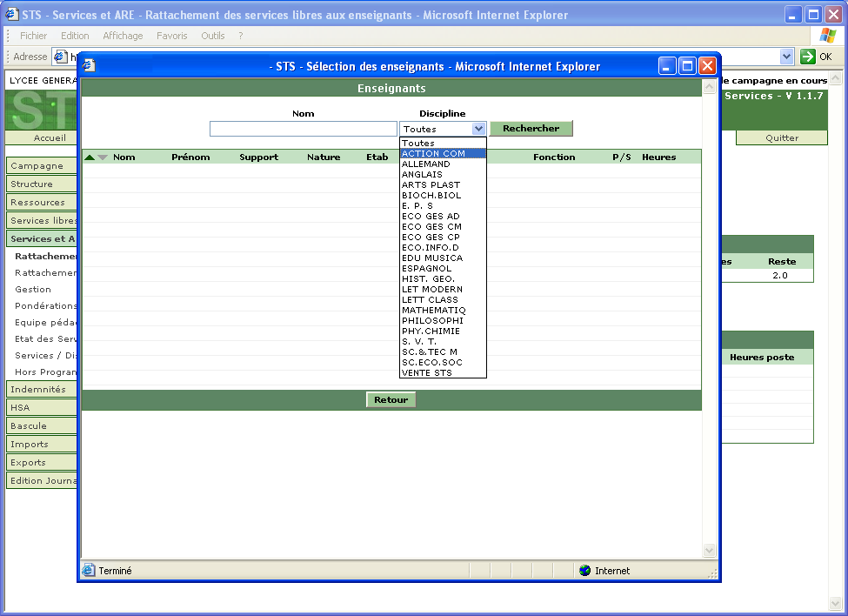The image size is (848, 616).
Task: Click the Support column header
Action: pyautogui.click(x=258, y=157)
